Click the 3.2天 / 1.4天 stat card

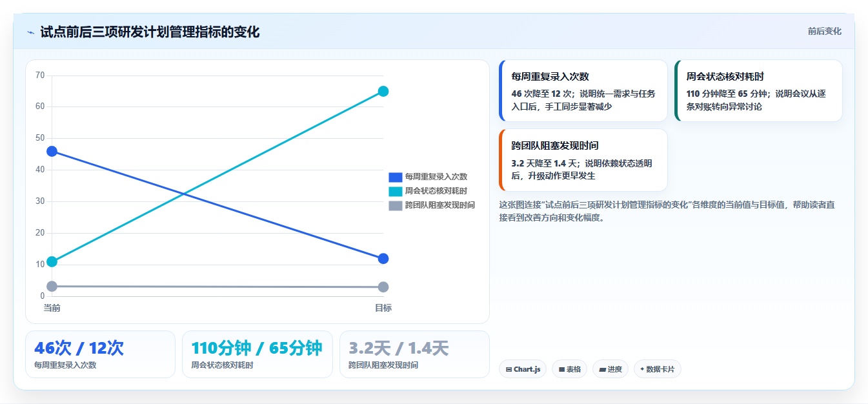[x=414, y=354]
